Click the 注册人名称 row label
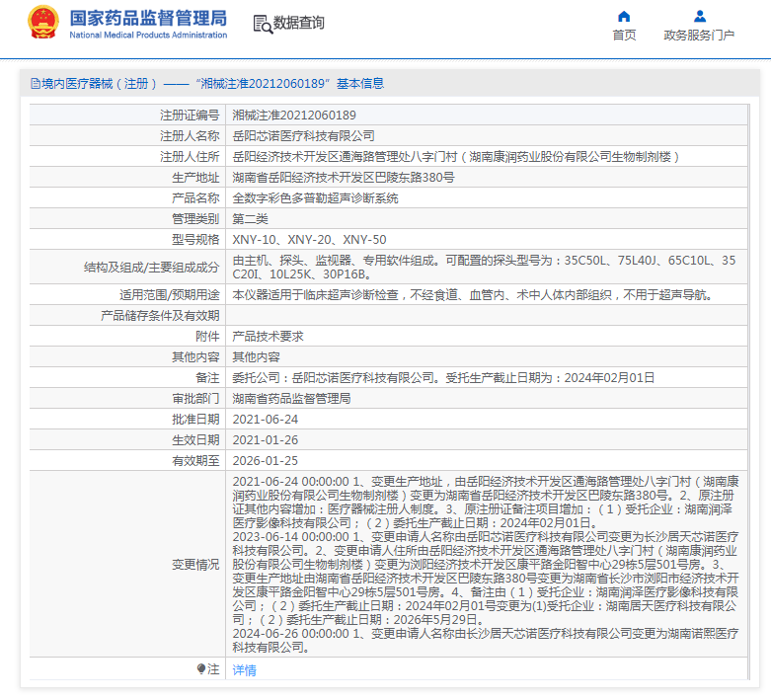Viewport: 771px width, 700px height. [190, 136]
